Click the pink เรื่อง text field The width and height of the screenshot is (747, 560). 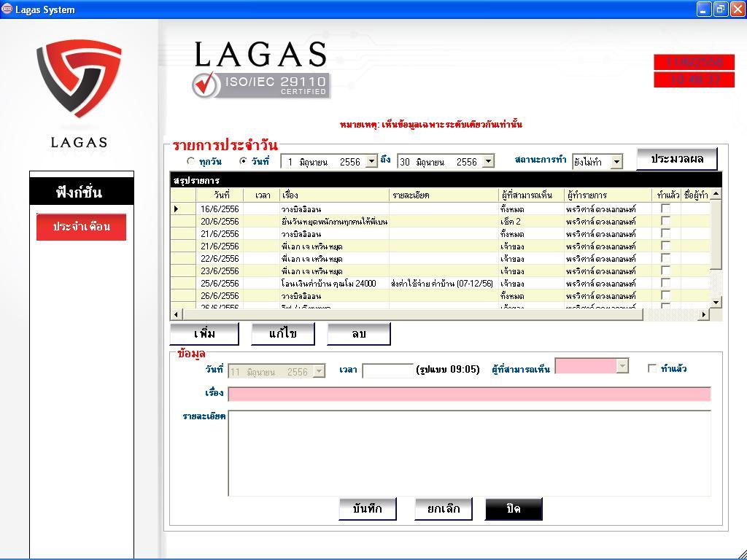(468, 394)
